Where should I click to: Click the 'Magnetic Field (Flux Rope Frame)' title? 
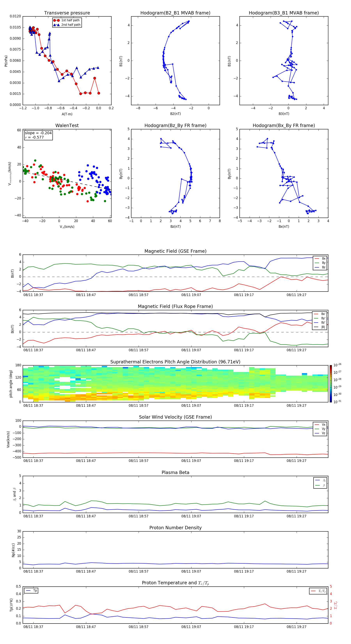tap(175, 307)
